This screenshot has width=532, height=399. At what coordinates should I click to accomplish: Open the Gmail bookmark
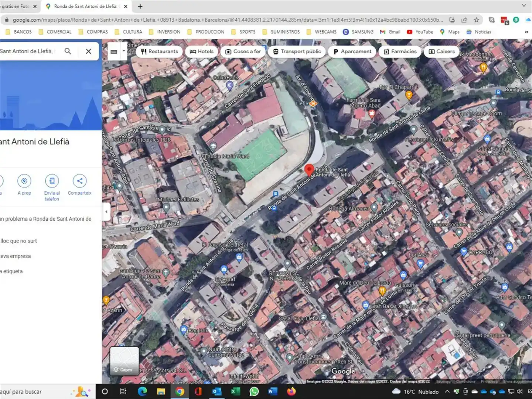[x=390, y=32]
